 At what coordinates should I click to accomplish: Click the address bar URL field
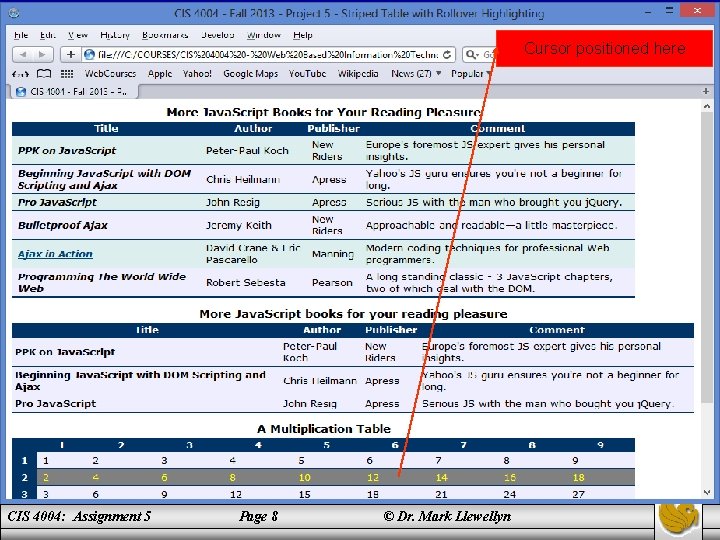(268, 55)
